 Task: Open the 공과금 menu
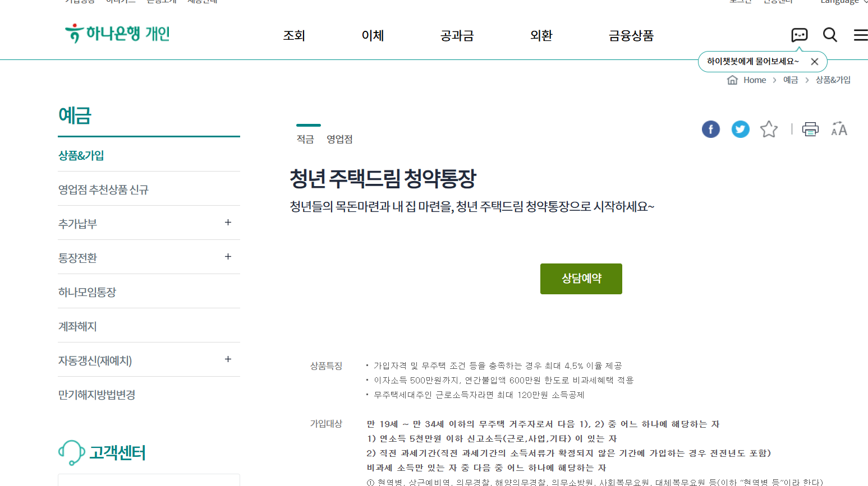coord(457,35)
